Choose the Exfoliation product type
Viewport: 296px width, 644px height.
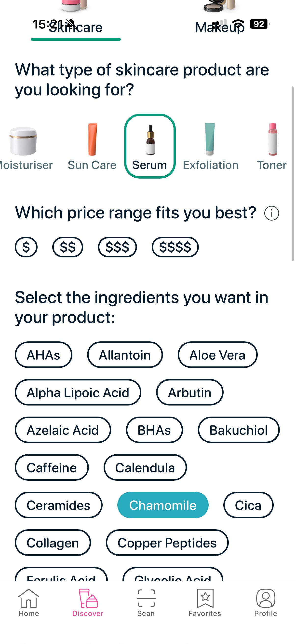pos(210,140)
